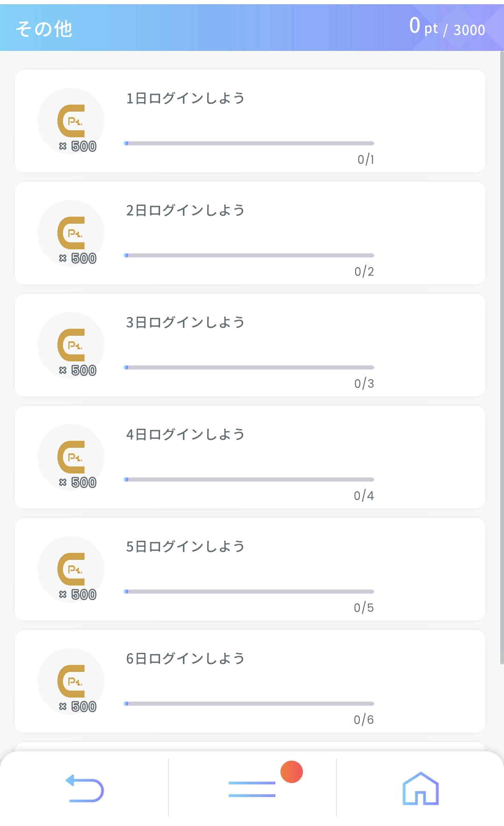Click the 0/6 login progress bar
504x826 pixels.
click(x=249, y=704)
